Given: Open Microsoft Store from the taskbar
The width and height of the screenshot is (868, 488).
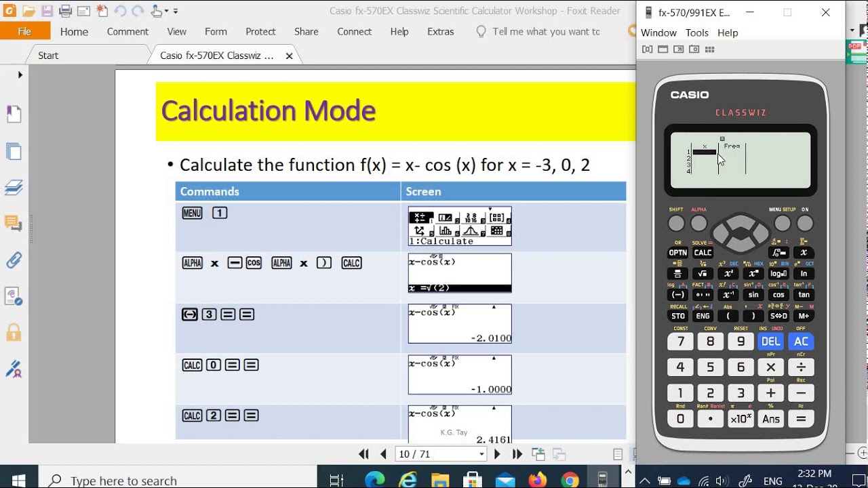Looking at the screenshot, I should 473,480.
